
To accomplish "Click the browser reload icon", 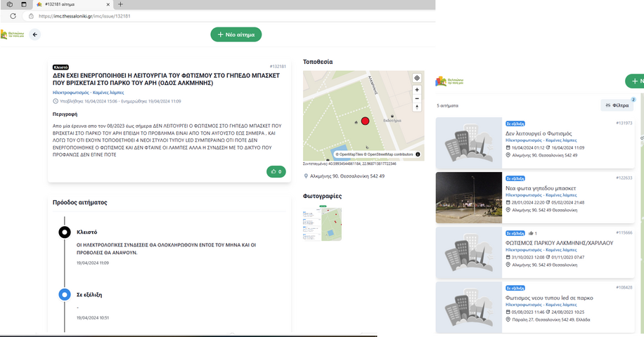I will tap(13, 16).
